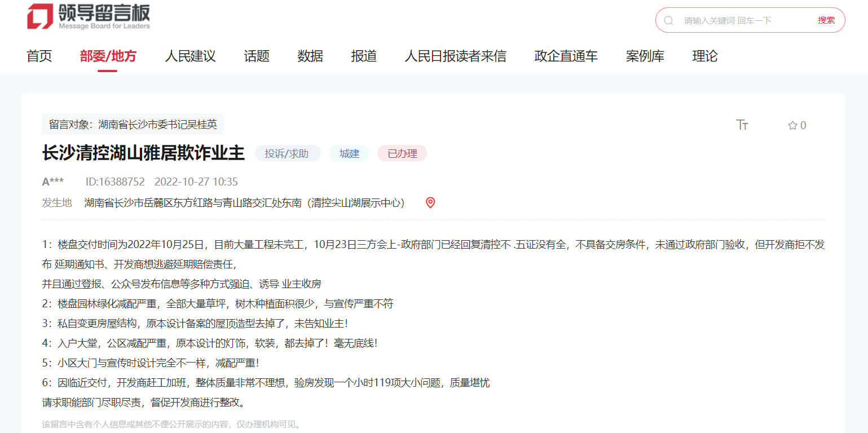
Task: Click the 已办理 status tag
Action: pos(402,153)
